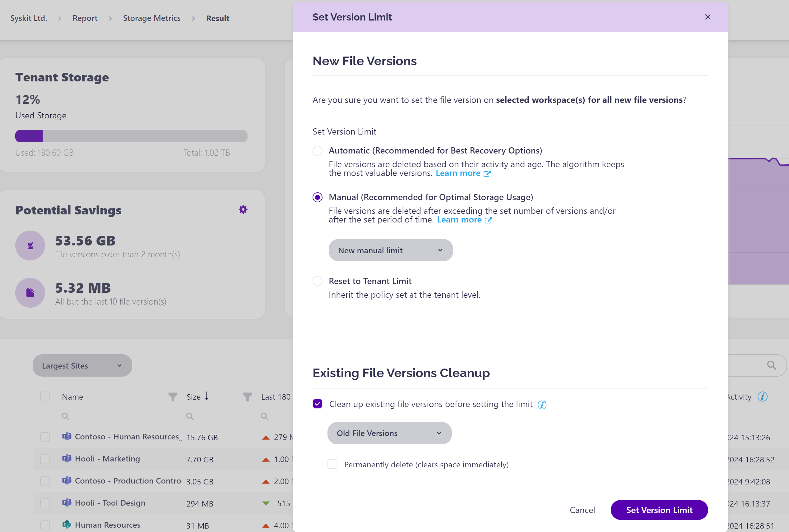The height and width of the screenshot is (532, 789).
Task: Open Learn more link for Automatic option
Action: (458, 173)
